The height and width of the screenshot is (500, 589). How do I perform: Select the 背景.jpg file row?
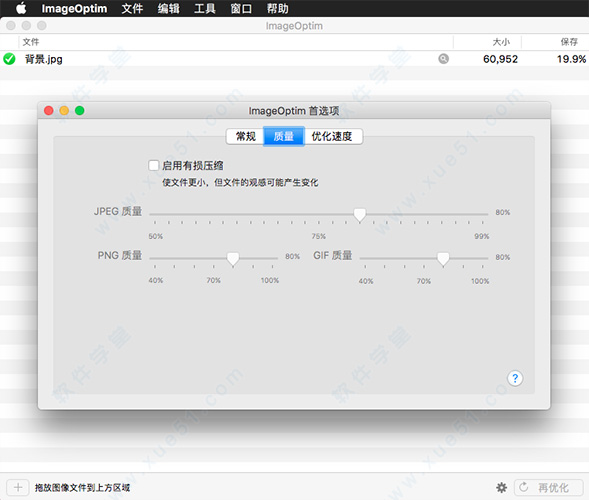(x=294, y=59)
